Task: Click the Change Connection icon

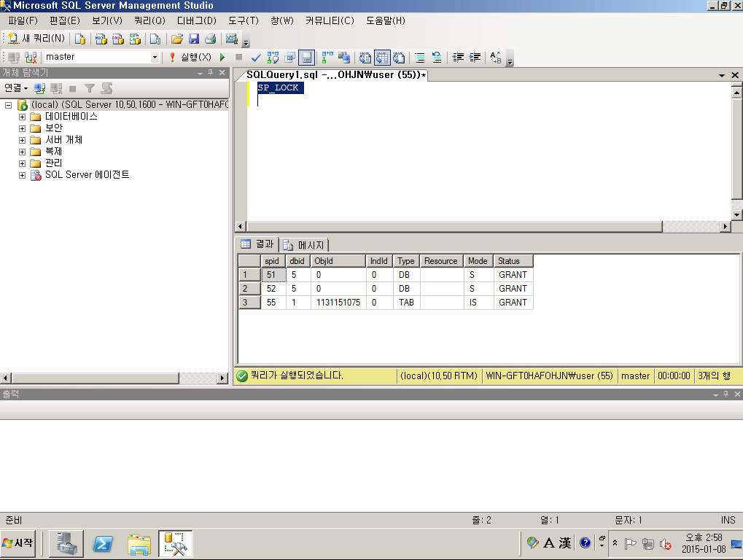Action: click(31, 58)
